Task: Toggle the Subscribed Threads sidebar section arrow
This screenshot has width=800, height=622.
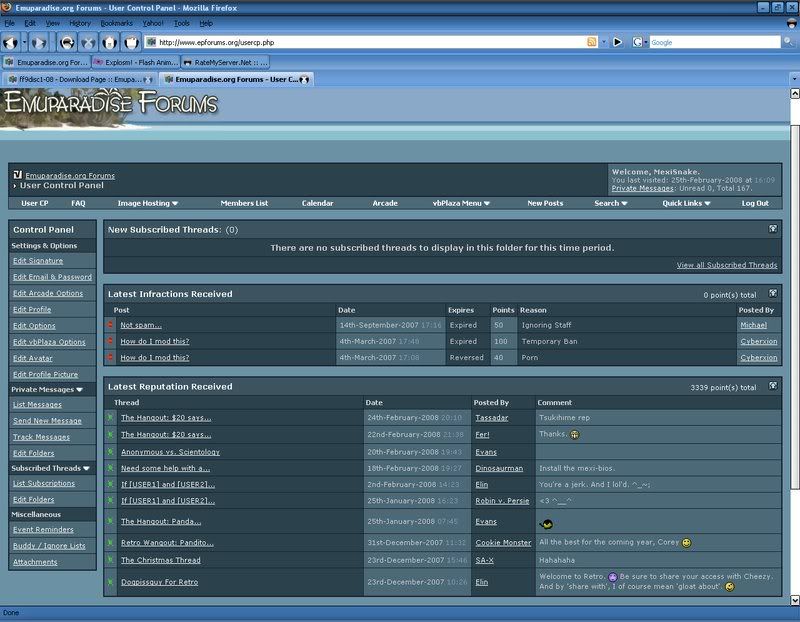Action: coord(86,468)
